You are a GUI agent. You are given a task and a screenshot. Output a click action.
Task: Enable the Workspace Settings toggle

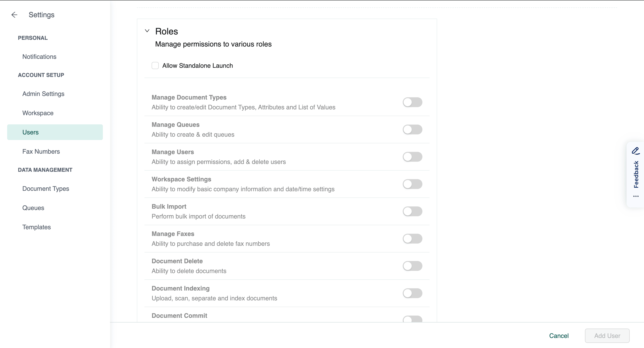click(413, 184)
